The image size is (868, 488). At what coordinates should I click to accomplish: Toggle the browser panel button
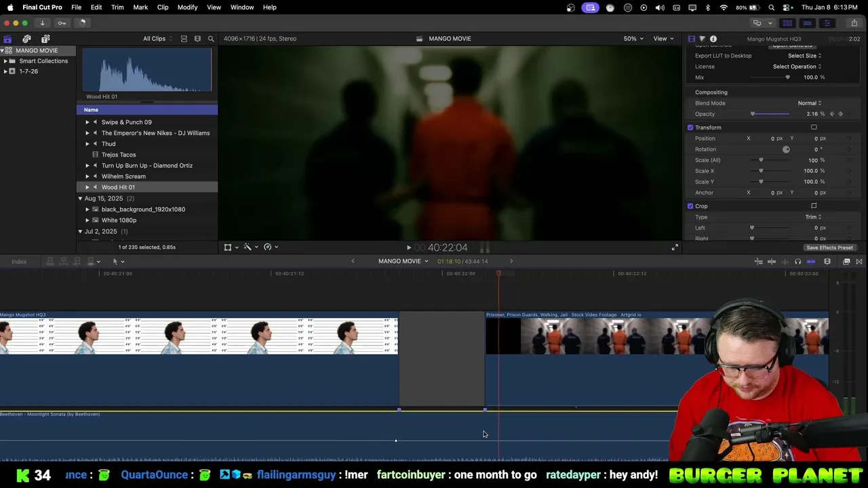pos(788,23)
